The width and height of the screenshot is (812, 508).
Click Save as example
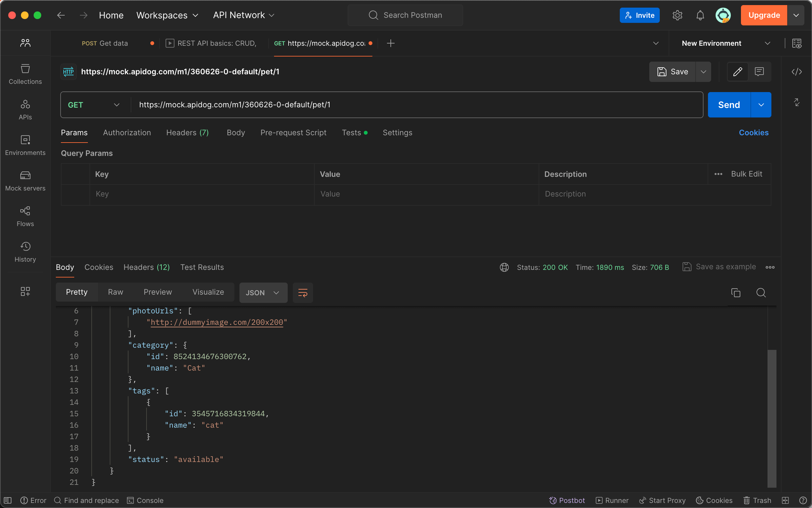pos(719,267)
